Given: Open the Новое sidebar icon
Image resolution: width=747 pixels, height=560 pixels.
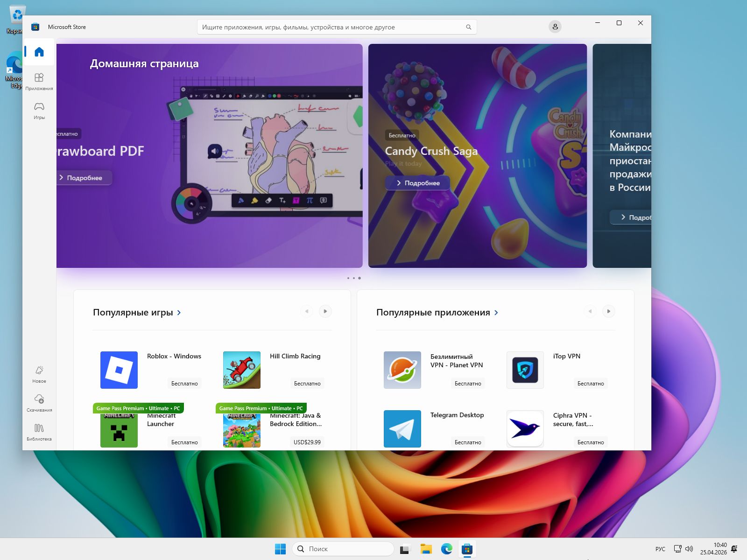Looking at the screenshot, I should [39, 374].
